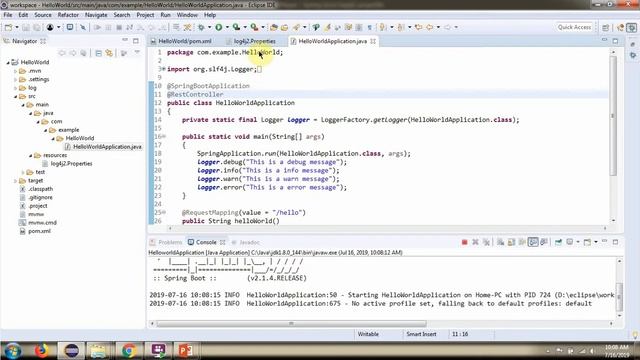
Task: Expand the .settings folder
Action: pyautogui.click(x=16, y=80)
